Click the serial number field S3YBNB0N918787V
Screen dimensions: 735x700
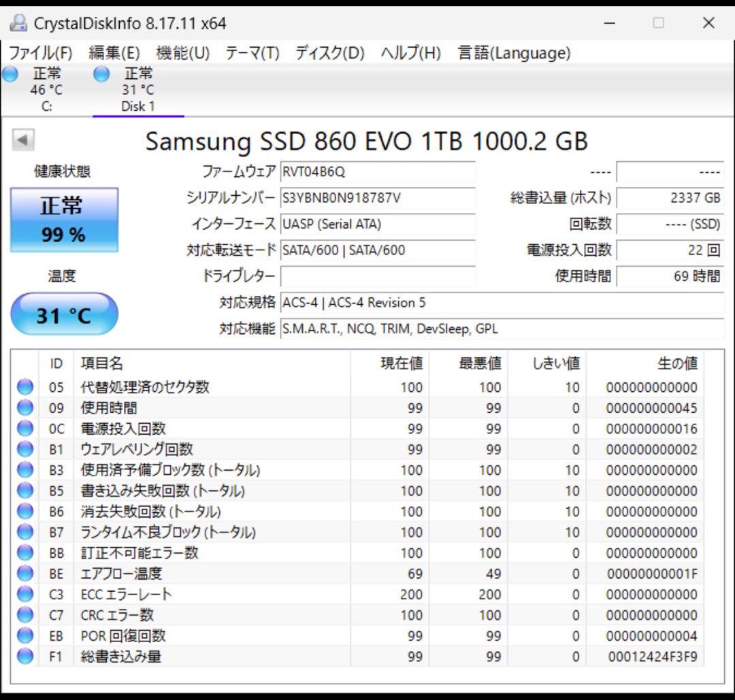[378, 198]
